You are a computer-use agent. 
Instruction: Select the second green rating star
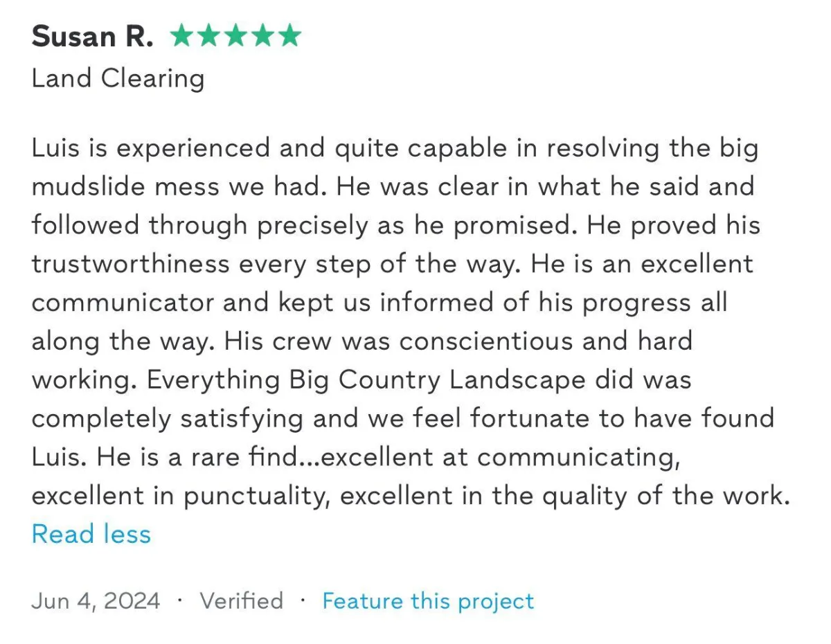[208, 36]
